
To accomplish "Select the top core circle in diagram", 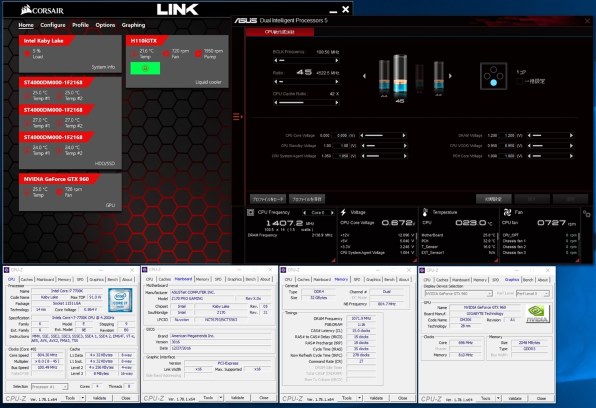I will 493,69.
